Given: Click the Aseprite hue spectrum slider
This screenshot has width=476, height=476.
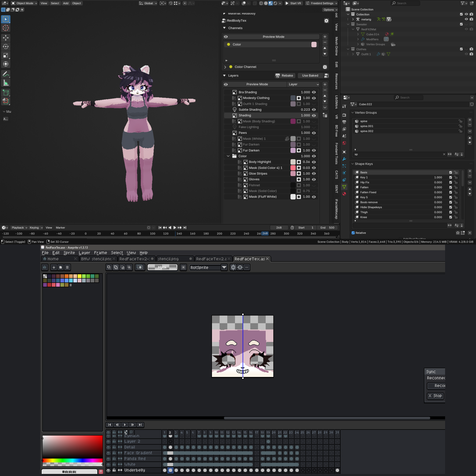Looking at the screenshot, I should [x=73, y=460].
